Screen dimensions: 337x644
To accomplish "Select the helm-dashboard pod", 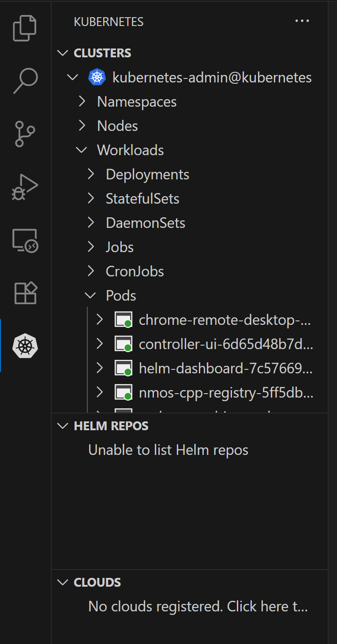I will pyautogui.click(x=225, y=368).
